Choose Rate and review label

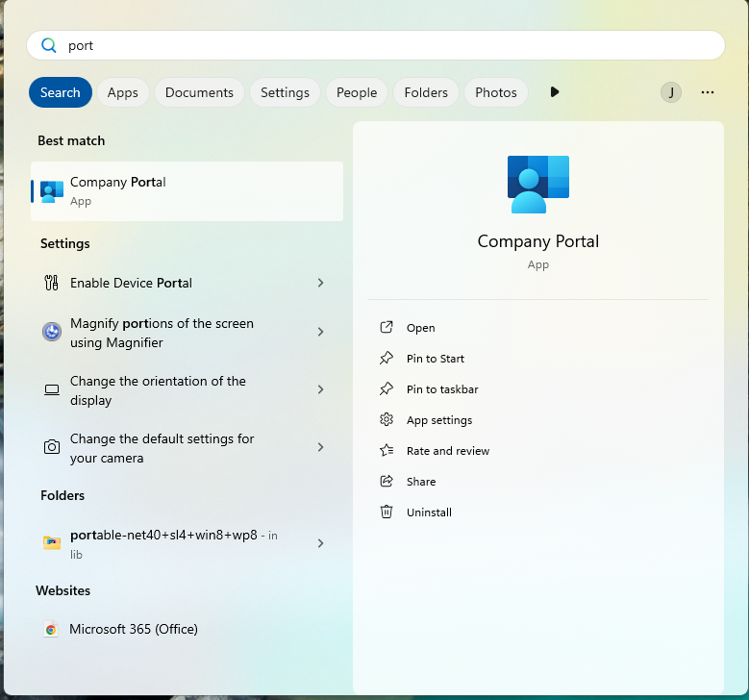click(448, 451)
